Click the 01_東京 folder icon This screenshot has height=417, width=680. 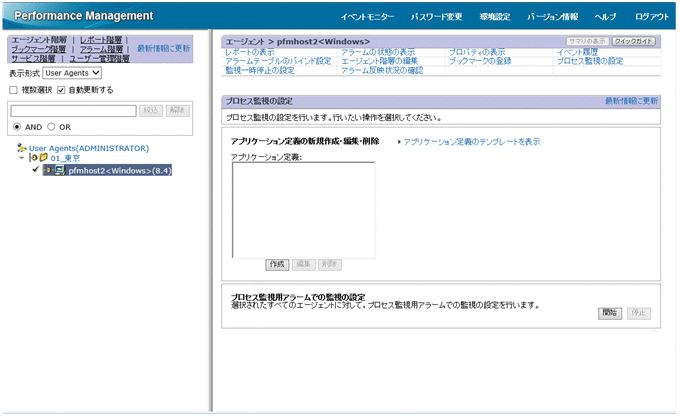pyautogui.click(x=43, y=158)
